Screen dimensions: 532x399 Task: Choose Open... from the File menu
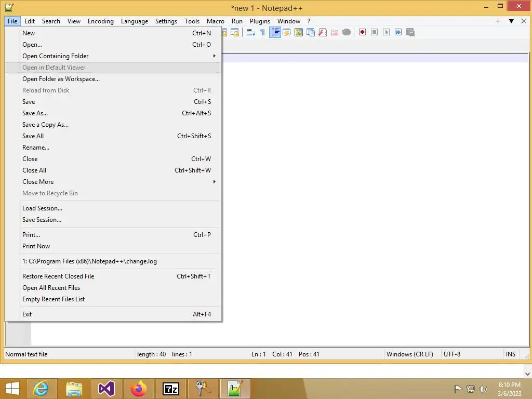(x=113, y=45)
